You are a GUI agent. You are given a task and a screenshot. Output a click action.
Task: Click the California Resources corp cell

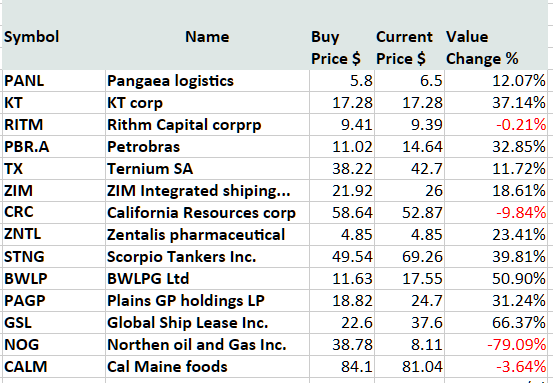tap(207, 213)
